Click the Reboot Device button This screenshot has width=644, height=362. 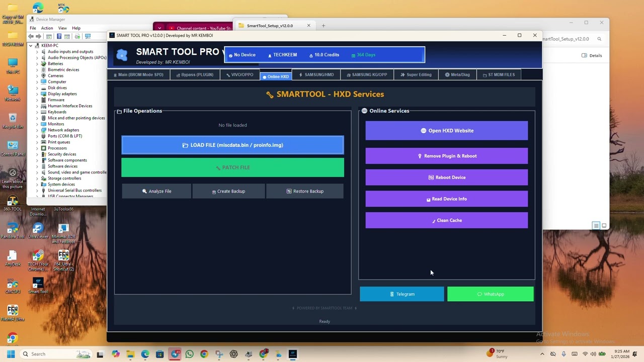[x=447, y=177]
